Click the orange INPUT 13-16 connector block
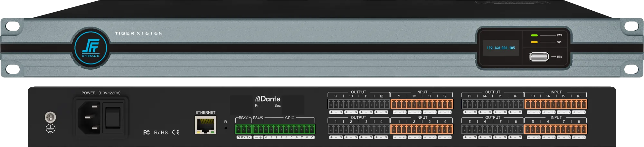 555,104
